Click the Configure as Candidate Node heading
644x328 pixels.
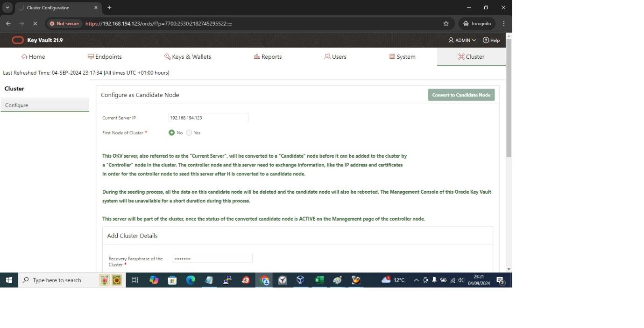140,95
